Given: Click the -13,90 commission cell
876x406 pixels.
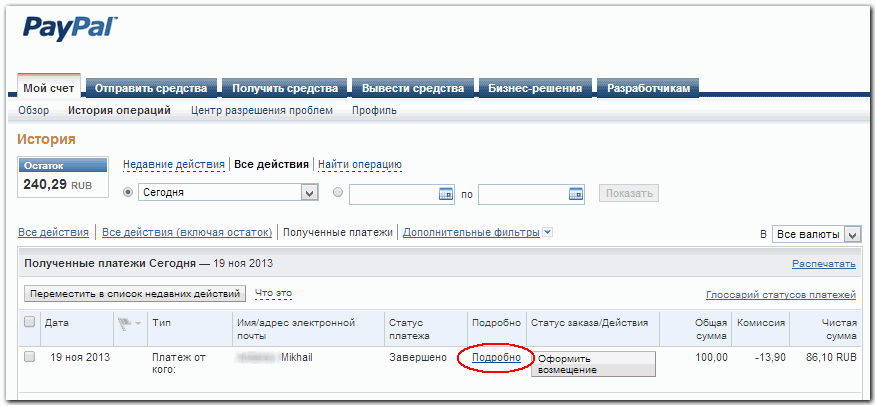Looking at the screenshot, I should (x=770, y=357).
